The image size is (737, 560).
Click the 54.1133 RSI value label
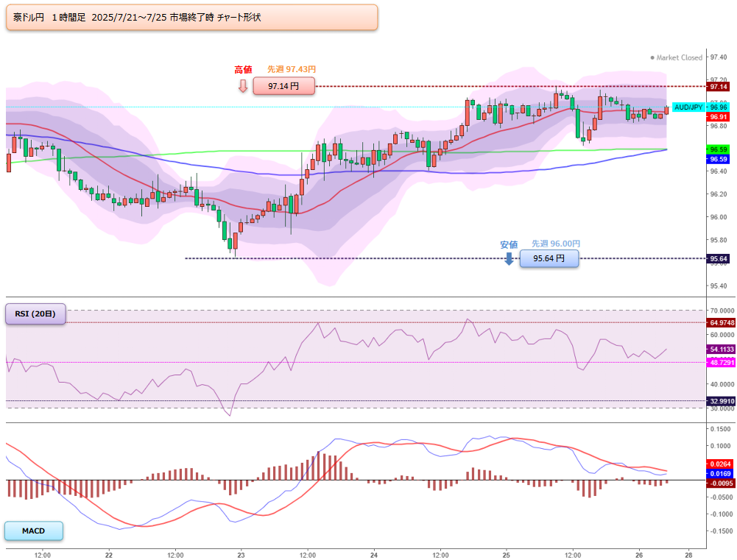pos(722,350)
